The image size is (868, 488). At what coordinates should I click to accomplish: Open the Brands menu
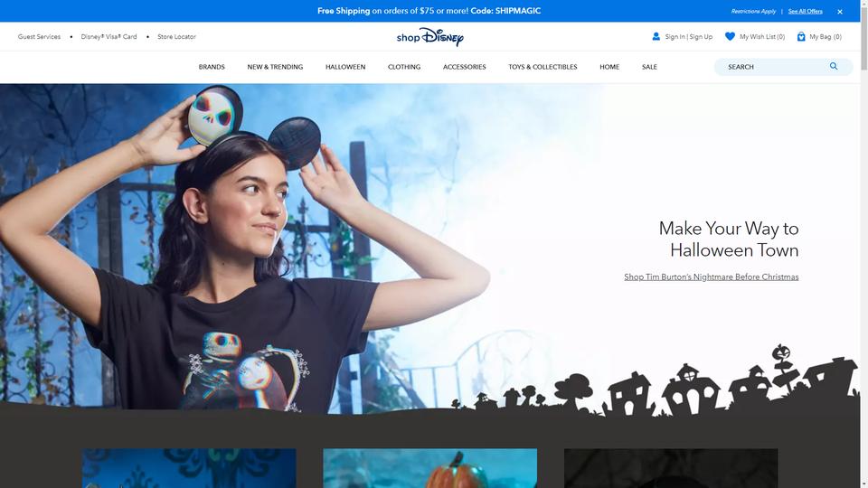coord(212,67)
